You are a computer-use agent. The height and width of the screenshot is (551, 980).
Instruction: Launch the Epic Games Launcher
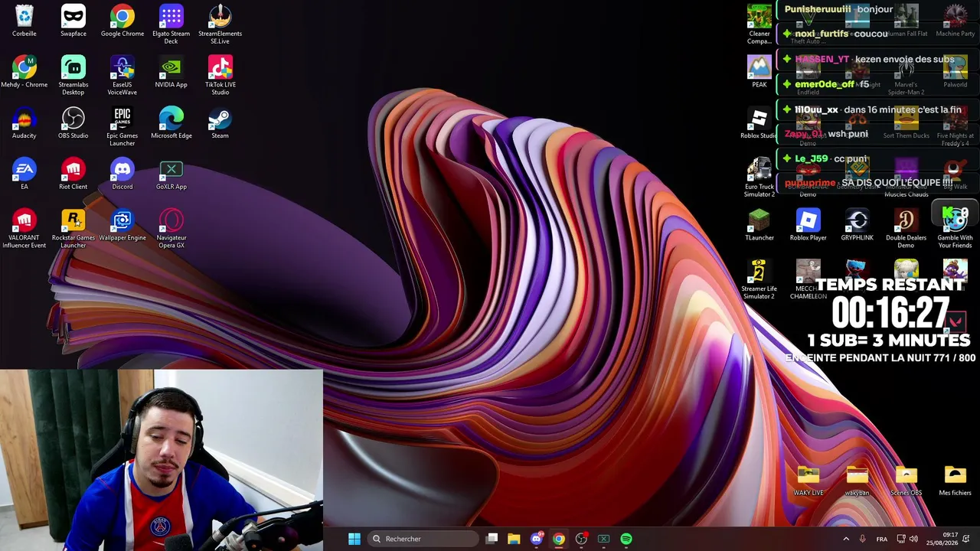pos(122,126)
